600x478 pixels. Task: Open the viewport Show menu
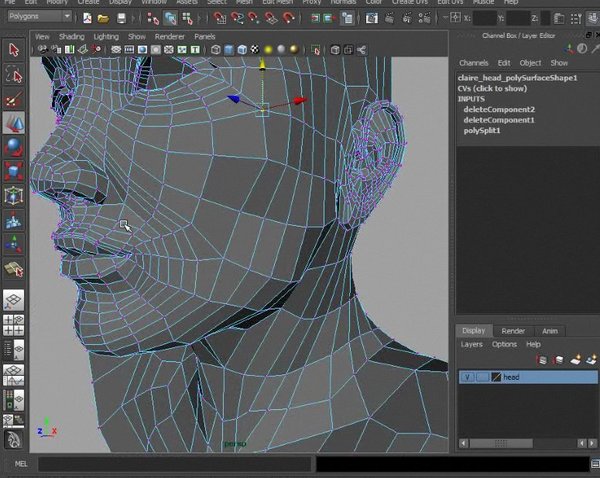pos(137,37)
